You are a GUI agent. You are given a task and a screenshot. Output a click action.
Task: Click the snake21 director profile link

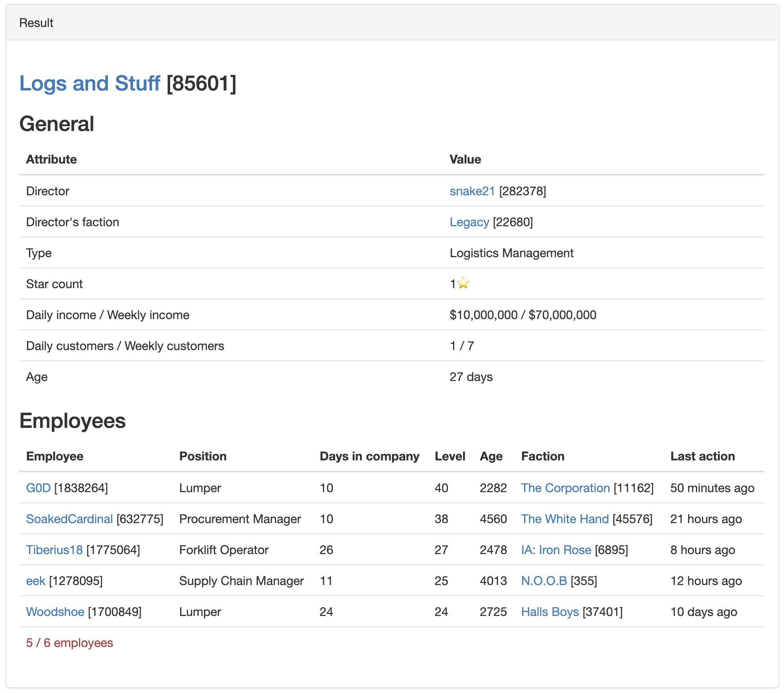tap(472, 191)
